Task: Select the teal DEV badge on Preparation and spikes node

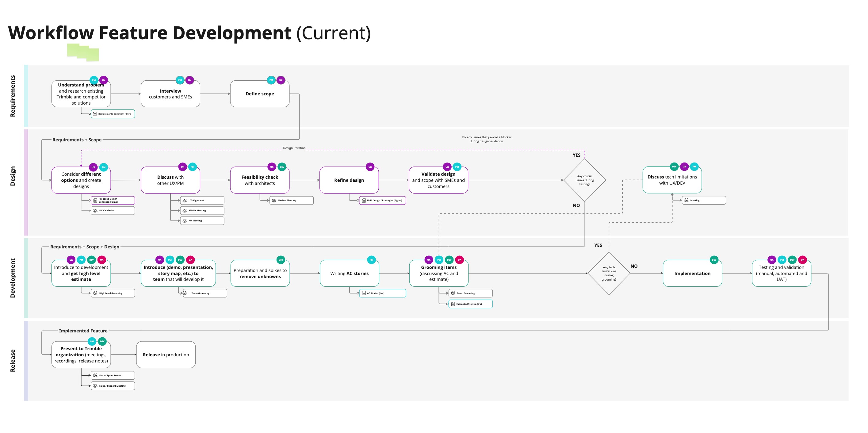Action: click(280, 260)
